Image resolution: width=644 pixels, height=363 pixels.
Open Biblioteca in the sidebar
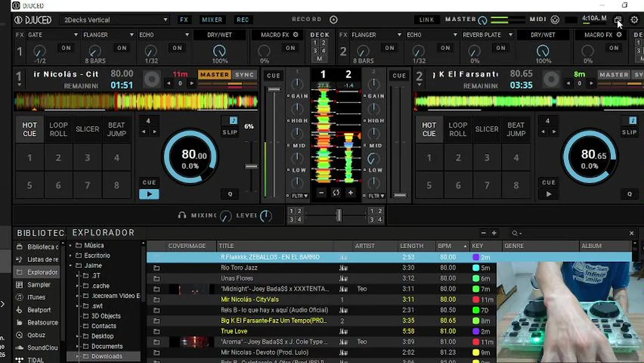(37, 247)
